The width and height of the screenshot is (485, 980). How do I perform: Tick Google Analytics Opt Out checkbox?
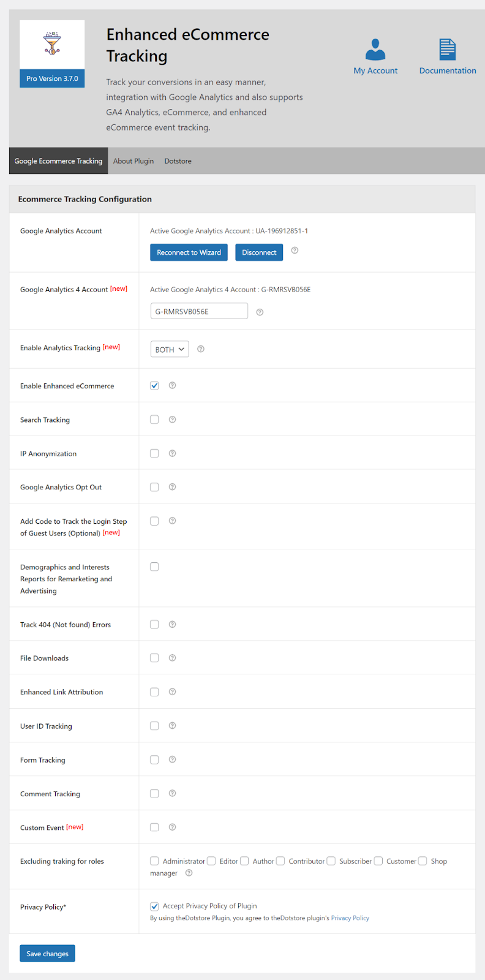[x=154, y=487]
